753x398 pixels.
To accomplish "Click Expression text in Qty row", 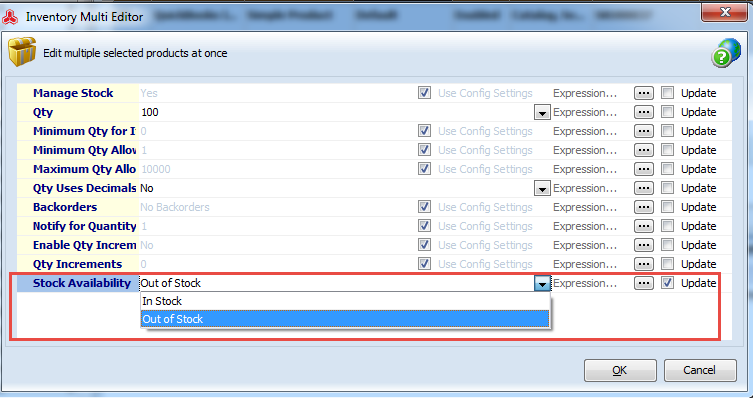I will coord(585,112).
